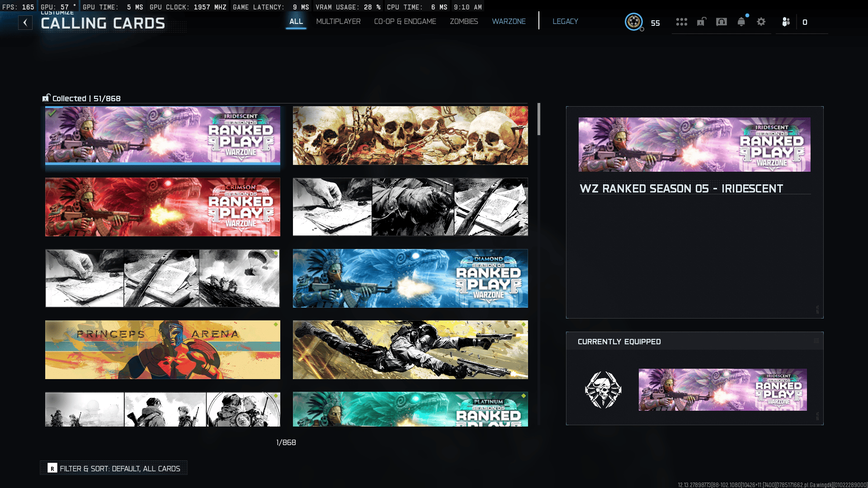
Task: Switch to the WARZONE tab
Action: point(509,22)
